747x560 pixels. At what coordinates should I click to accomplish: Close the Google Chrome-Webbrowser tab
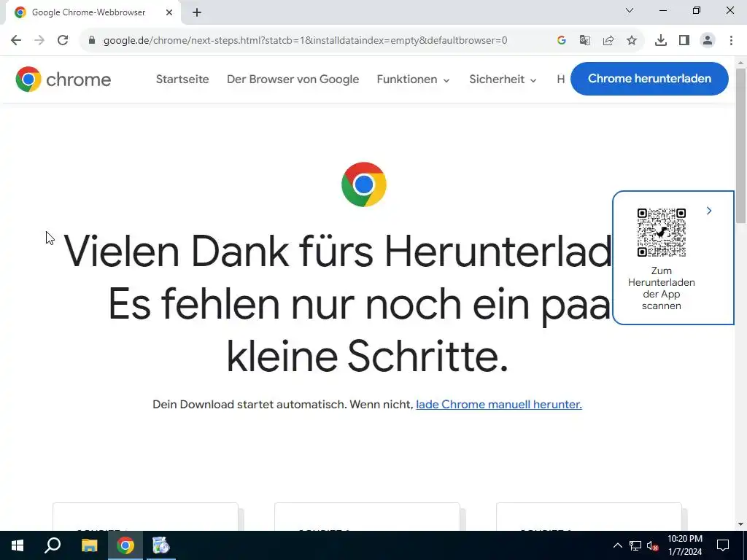coord(169,12)
